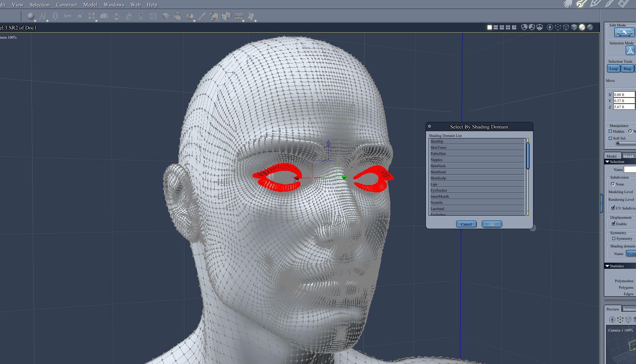Collapse the Selection section triangle
636x364 pixels.
607,162
